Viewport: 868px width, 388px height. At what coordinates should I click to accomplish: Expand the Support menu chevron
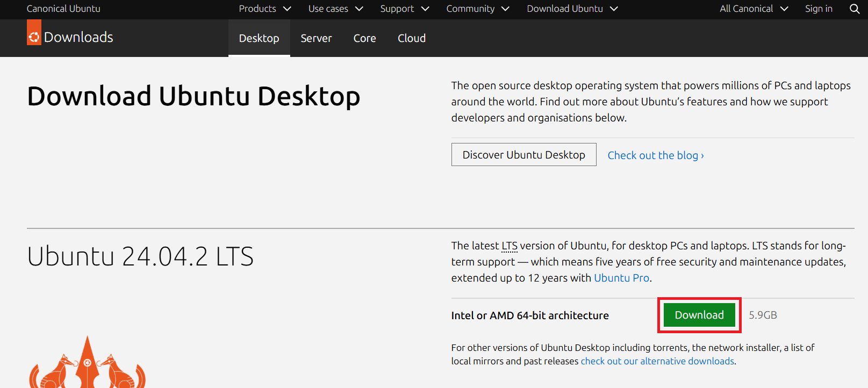coord(425,9)
